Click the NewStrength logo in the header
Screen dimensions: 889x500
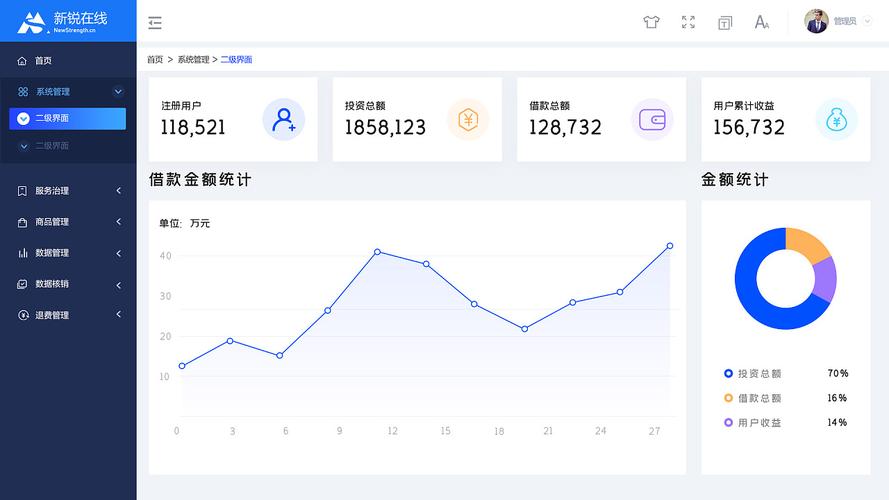62,22
